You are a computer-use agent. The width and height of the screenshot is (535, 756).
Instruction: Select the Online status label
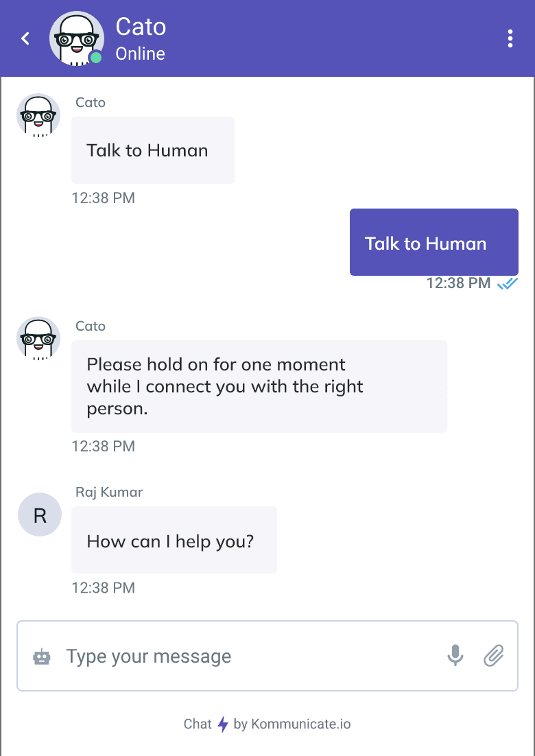pyautogui.click(x=140, y=54)
